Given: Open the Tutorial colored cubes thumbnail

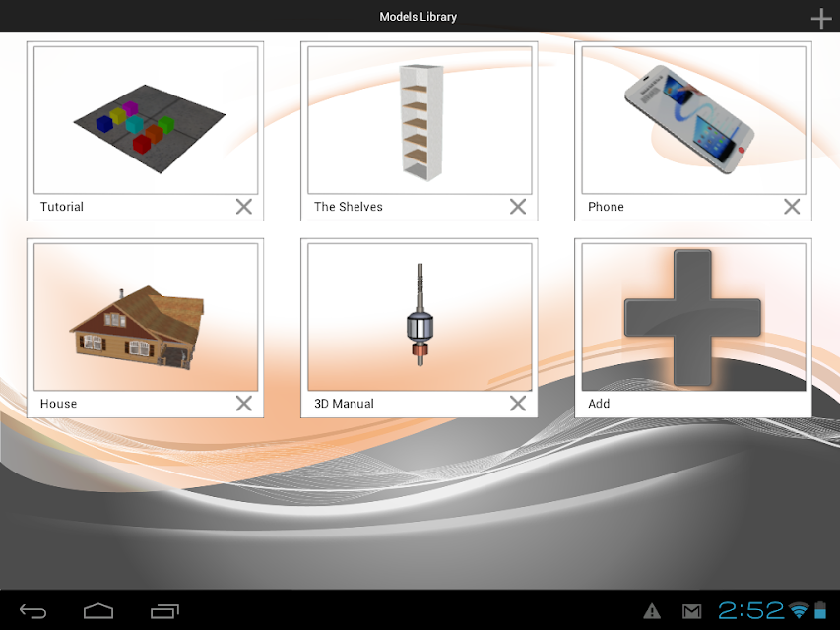Looking at the screenshot, I should pyautogui.click(x=146, y=120).
